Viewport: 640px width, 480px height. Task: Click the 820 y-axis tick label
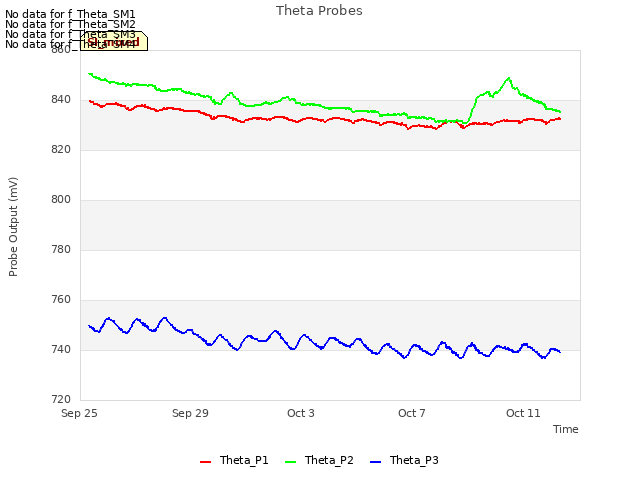[x=61, y=150]
